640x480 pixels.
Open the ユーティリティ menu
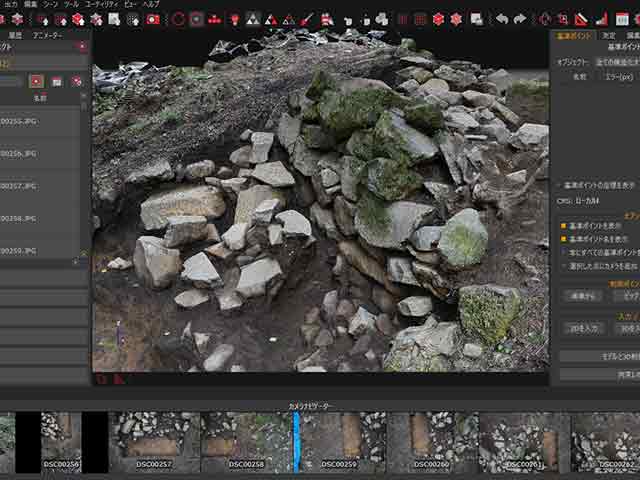pyautogui.click(x=101, y=4)
